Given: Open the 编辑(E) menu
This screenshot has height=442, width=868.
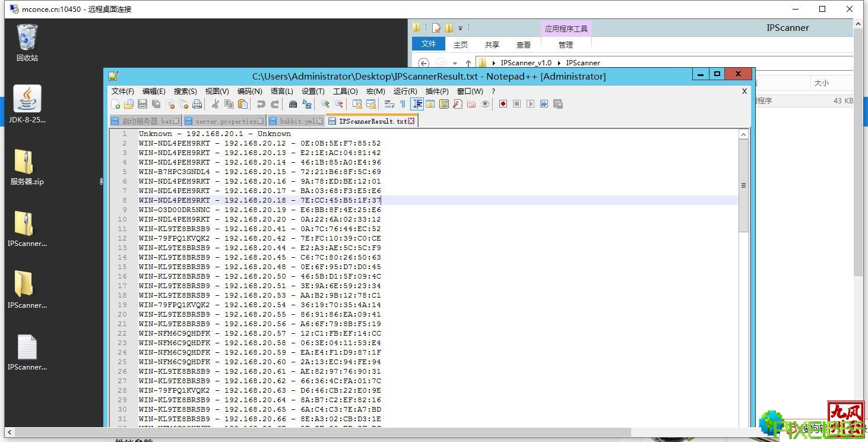Looking at the screenshot, I should pos(154,91).
